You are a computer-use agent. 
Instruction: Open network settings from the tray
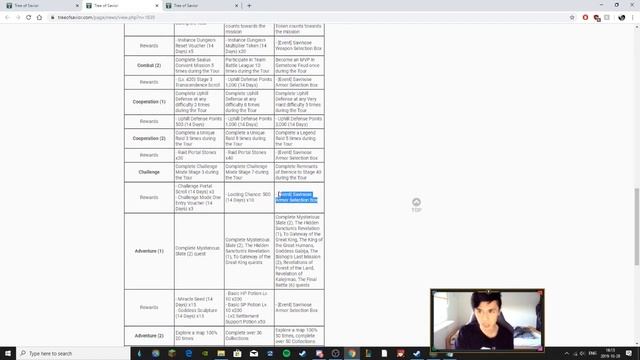click(576, 353)
